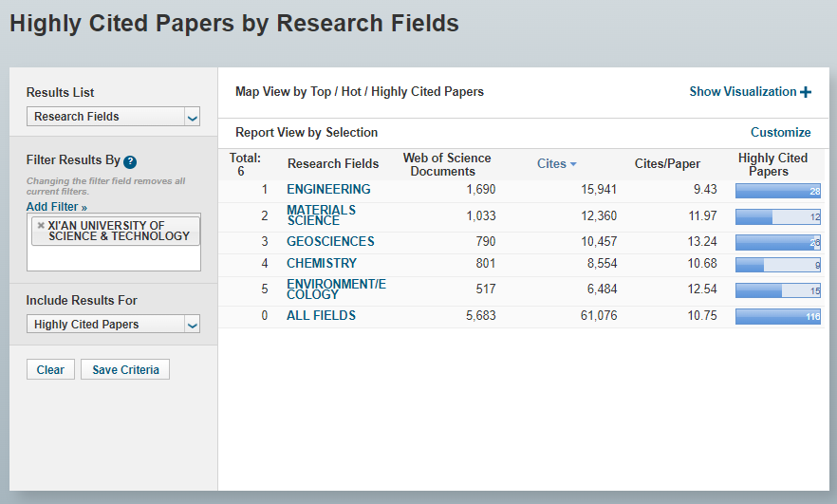Select the 12,360 cites value

pyautogui.click(x=599, y=215)
